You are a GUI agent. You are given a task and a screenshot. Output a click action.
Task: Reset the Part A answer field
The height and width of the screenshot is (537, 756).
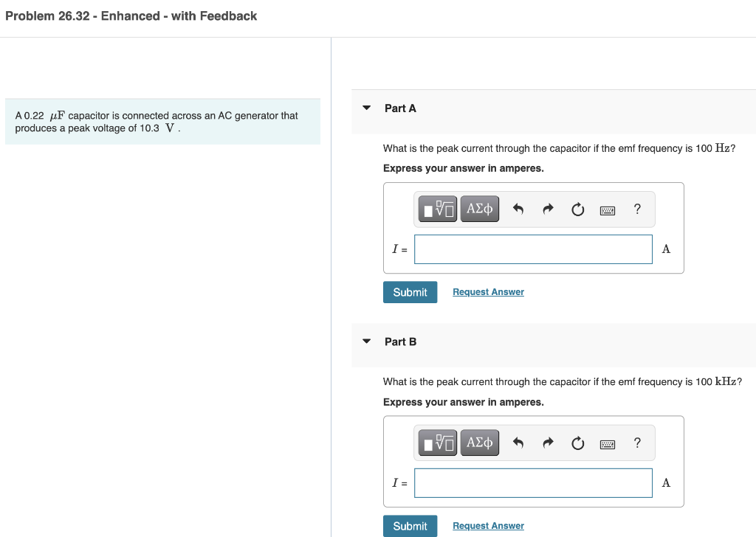tap(577, 209)
